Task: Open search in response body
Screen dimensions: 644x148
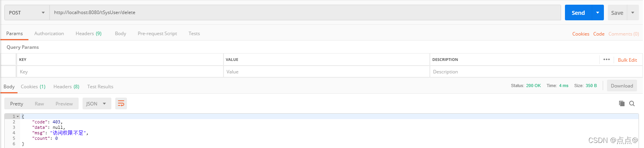Action: click(x=632, y=103)
